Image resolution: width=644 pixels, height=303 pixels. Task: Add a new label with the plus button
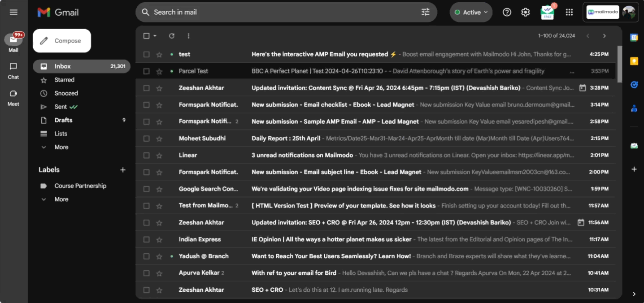[x=123, y=169]
